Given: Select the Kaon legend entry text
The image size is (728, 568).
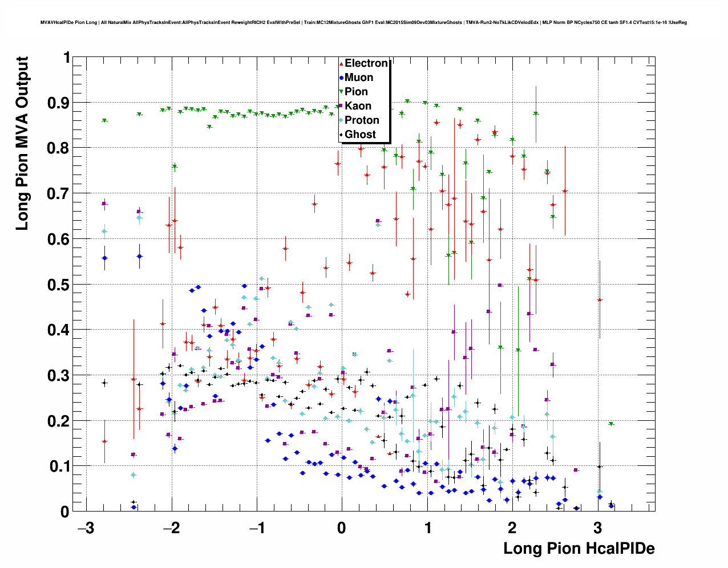Looking at the screenshot, I should click(x=358, y=106).
